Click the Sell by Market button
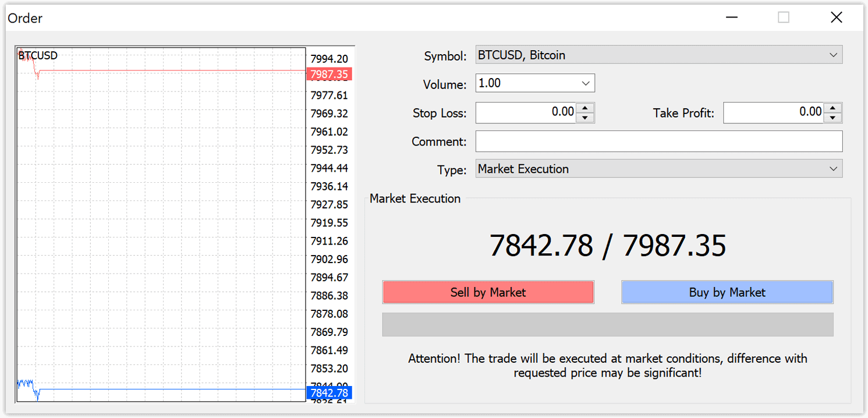The image size is (868, 418). pos(488,292)
